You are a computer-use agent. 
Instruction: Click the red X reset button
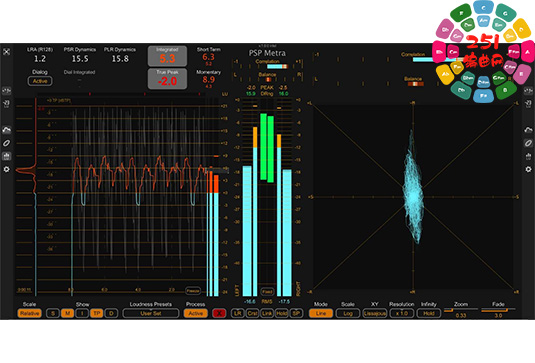[219, 313]
